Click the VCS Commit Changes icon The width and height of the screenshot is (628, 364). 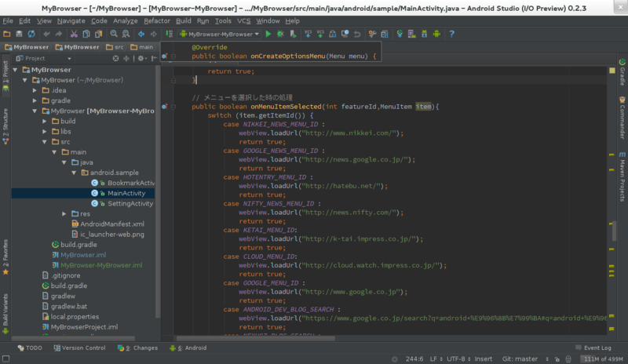320,34
